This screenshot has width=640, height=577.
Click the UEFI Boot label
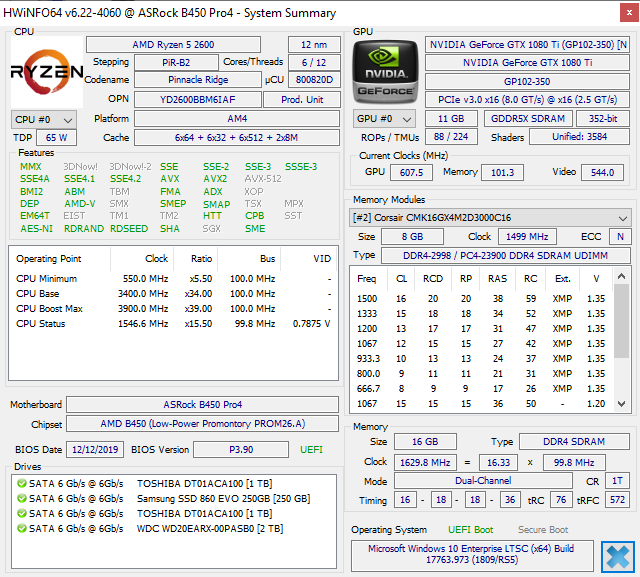click(470, 530)
